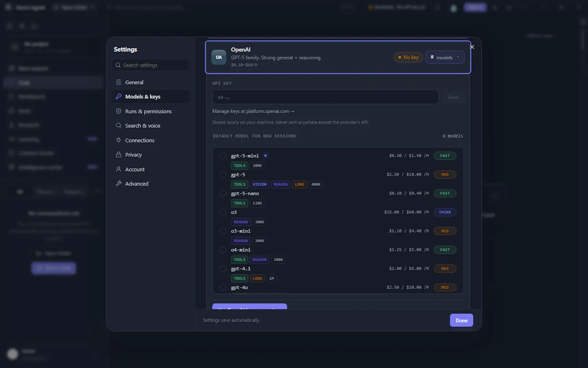
Task: Select o3-mini as default model
Action: tap(223, 231)
